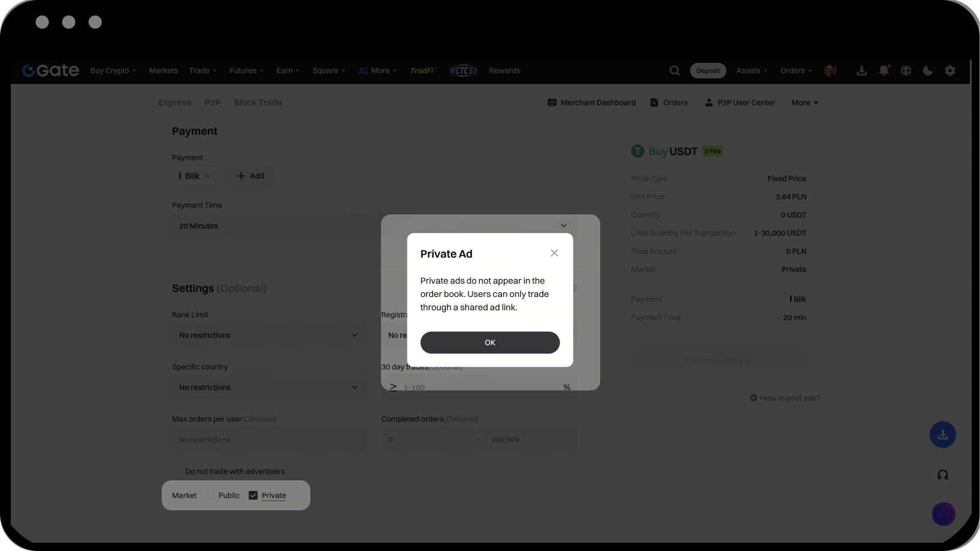980x551 pixels.
Task: Click the user avatar icon
Action: [x=830, y=71]
